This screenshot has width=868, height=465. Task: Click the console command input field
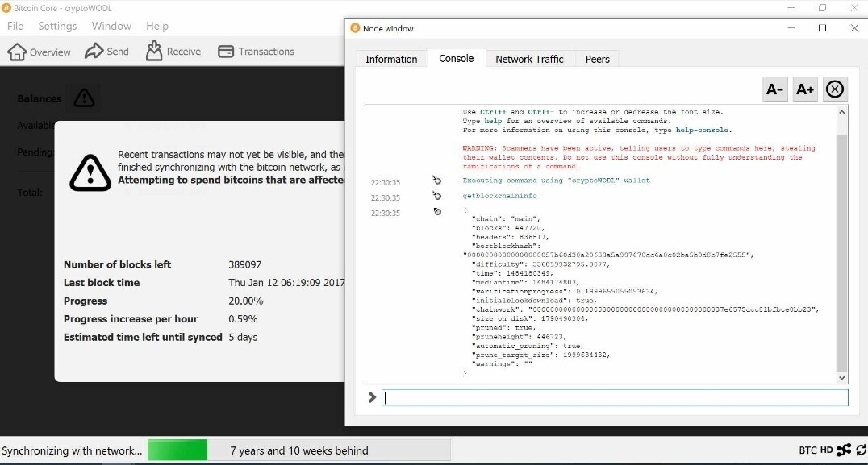pyautogui.click(x=615, y=397)
